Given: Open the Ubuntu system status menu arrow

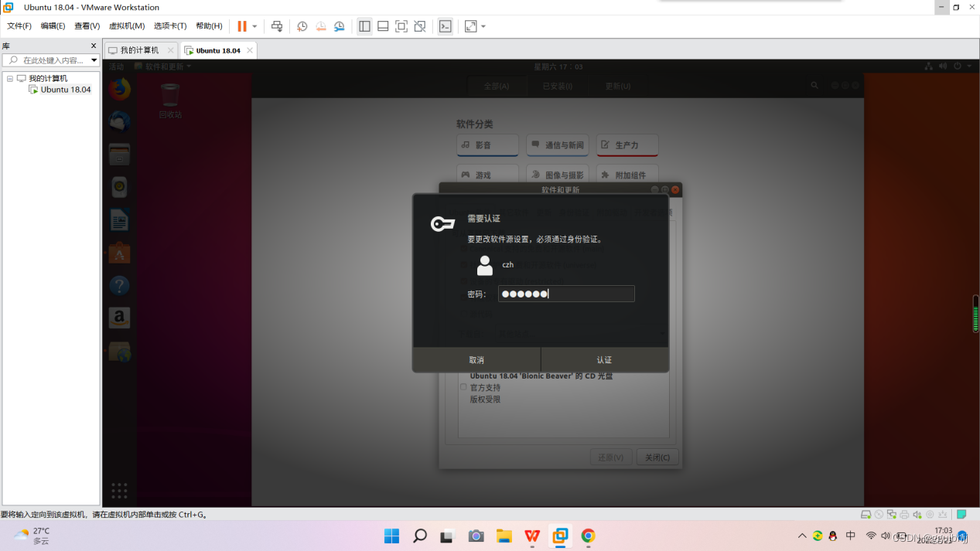Looking at the screenshot, I should (x=969, y=66).
